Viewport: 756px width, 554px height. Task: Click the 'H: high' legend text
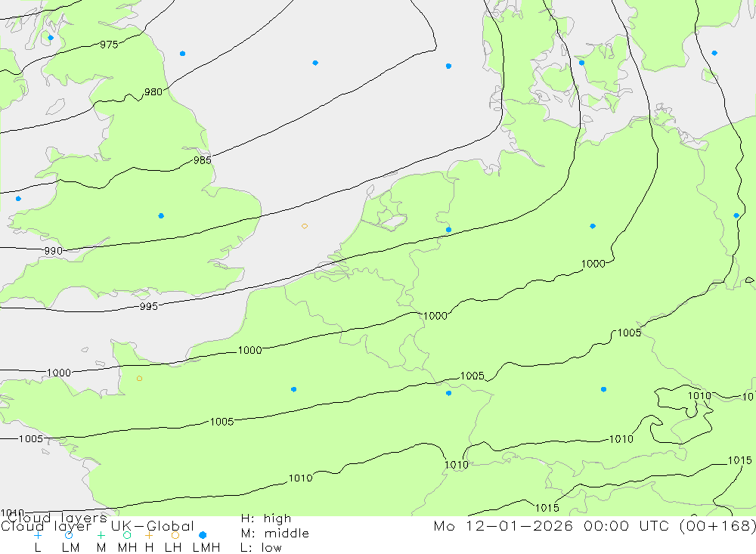click(266, 518)
